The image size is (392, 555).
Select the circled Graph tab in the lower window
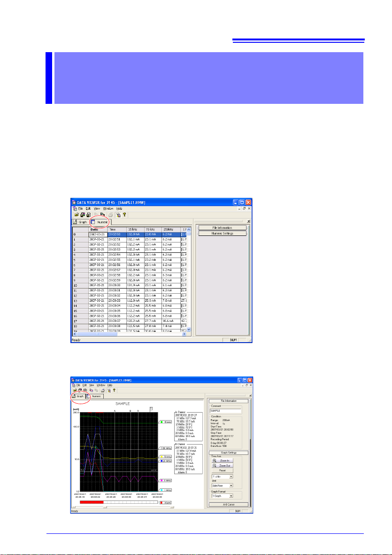pos(78,396)
